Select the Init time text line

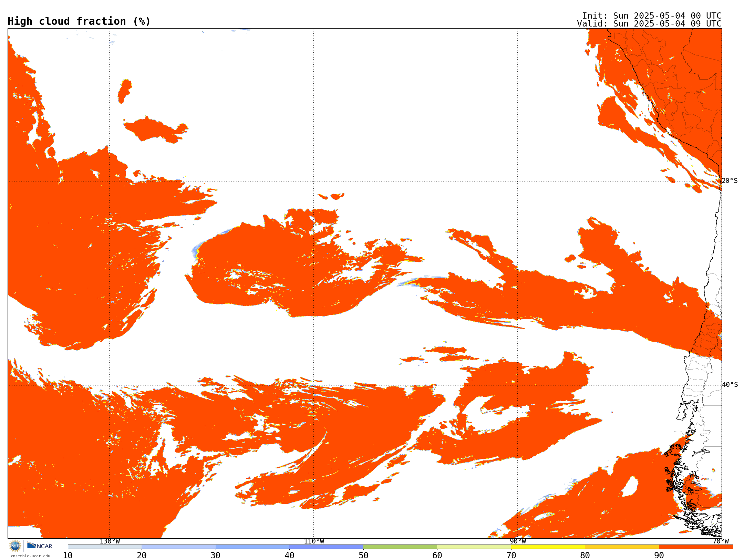pyautogui.click(x=652, y=16)
